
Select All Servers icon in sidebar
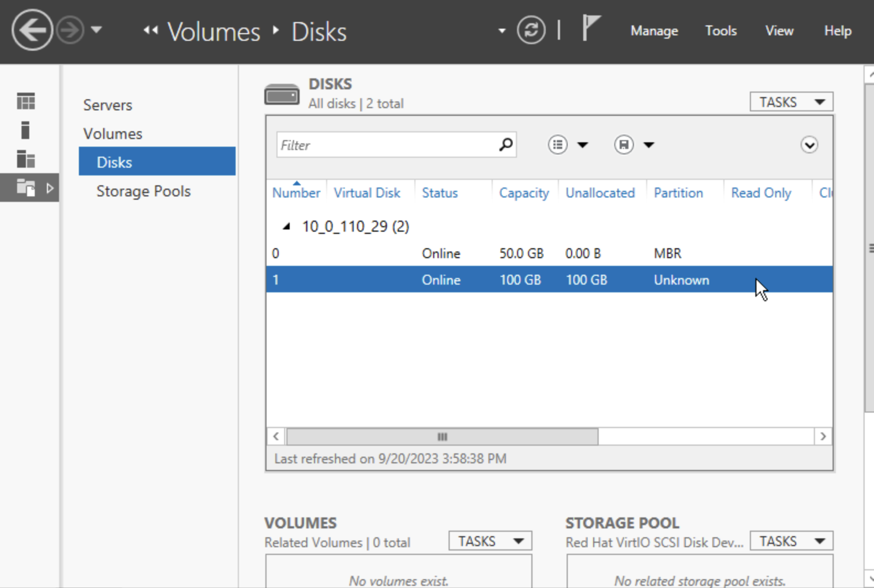click(26, 159)
